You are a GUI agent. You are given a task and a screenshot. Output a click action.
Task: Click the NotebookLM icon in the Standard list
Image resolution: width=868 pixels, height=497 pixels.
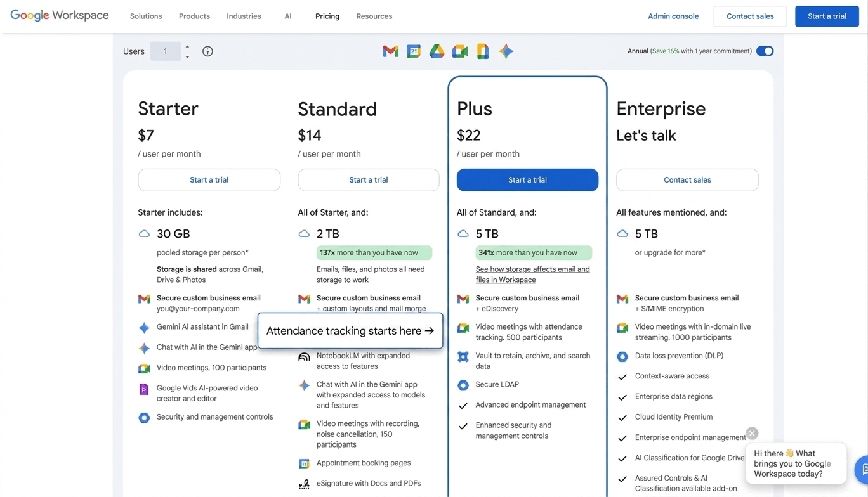coord(304,357)
